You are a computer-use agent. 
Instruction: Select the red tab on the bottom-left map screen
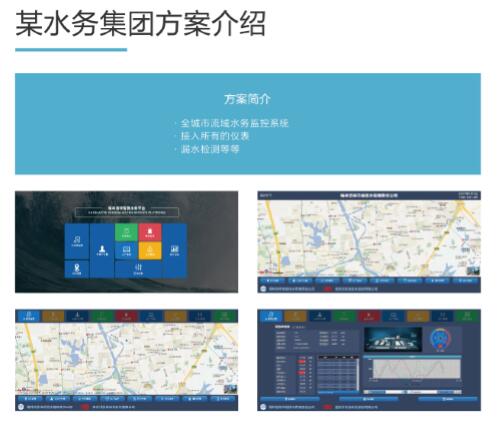pos(126,316)
